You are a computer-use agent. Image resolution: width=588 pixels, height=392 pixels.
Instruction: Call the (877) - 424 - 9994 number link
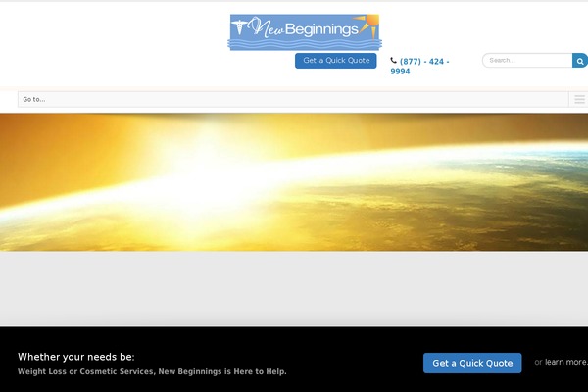[x=419, y=66]
